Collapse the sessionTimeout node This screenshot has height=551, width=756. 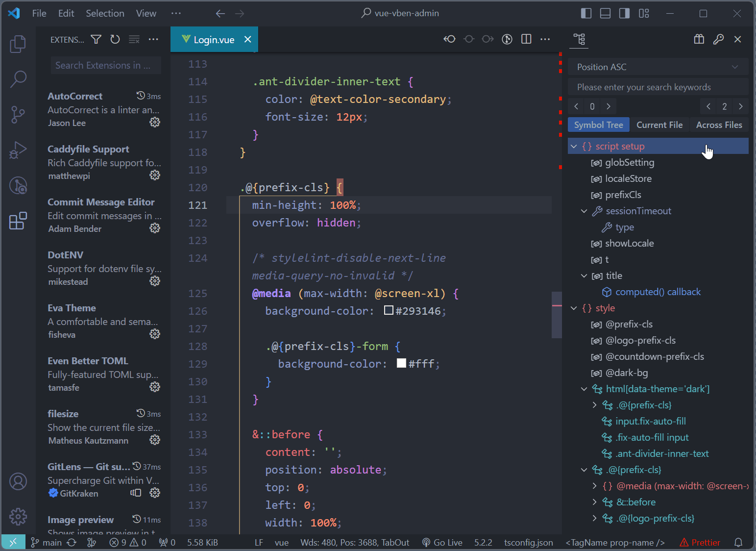[x=584, y=211]
